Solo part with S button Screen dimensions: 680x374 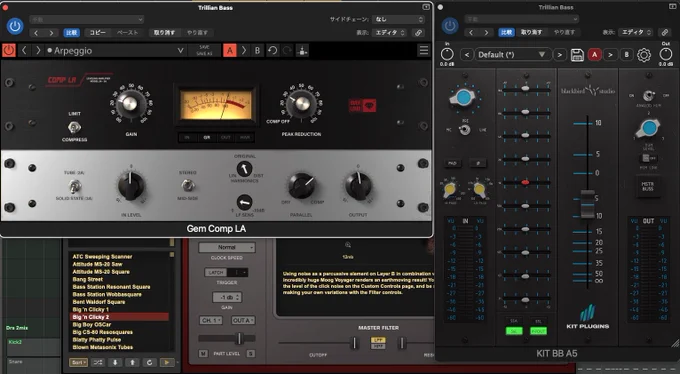[x=251, y=354]
